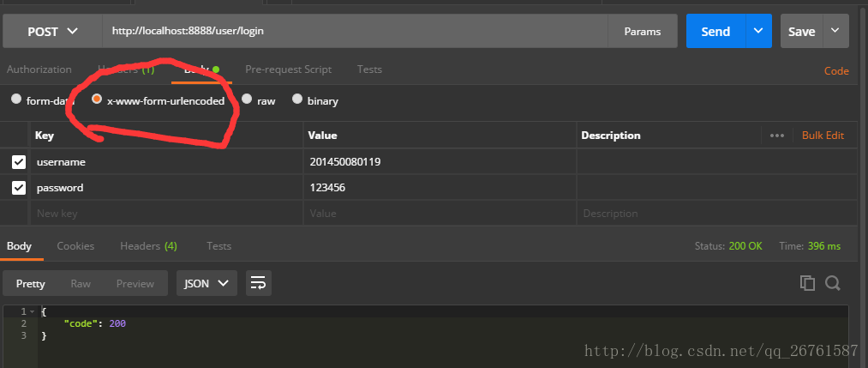Copy the response with the copy icon
Image resolution: width=868 pixels, height=368 pixels.
point(808,283)
